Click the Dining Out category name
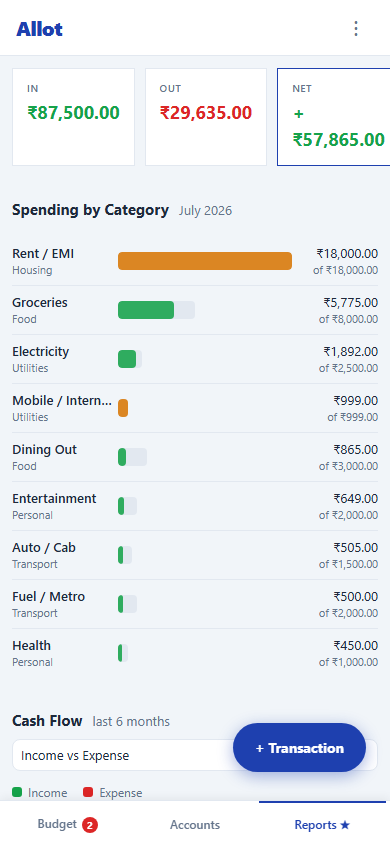The image size is (390, 844). pyautogui.click(x=45, y=449)
